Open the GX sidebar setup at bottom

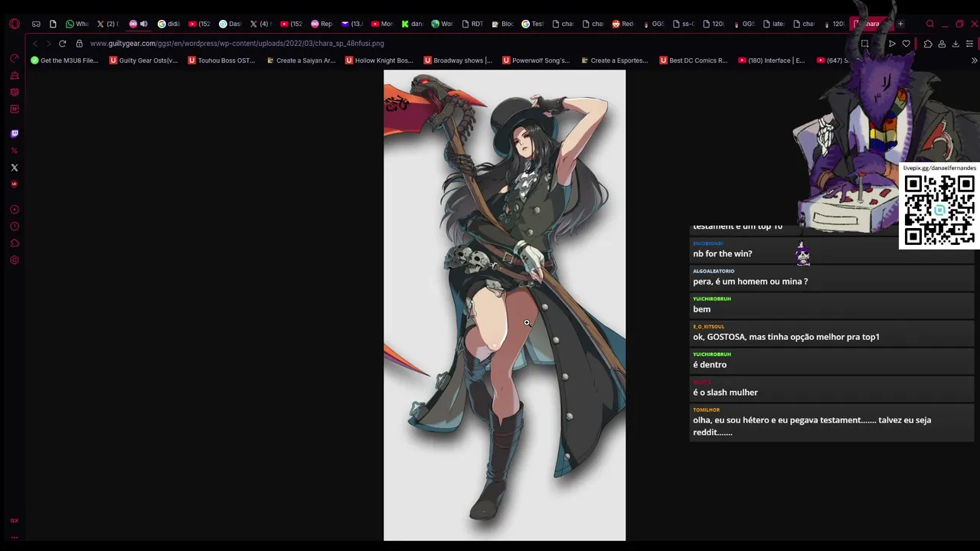tap(15, 520)
